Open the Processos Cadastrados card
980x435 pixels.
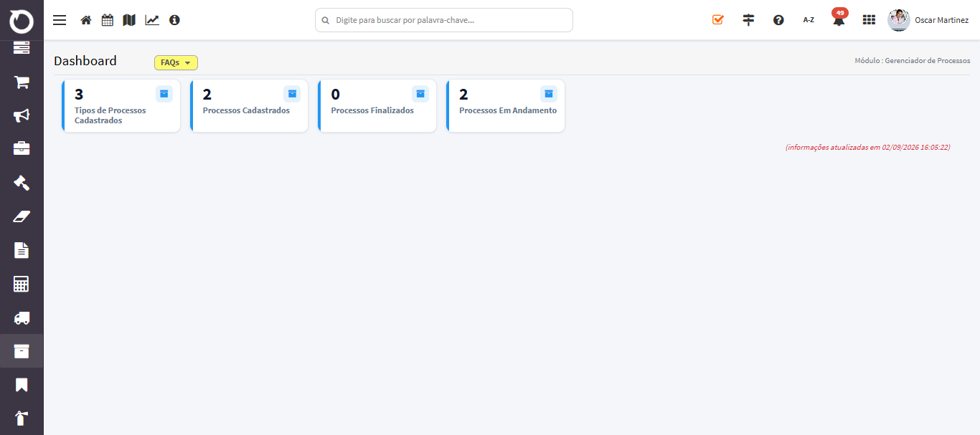coord(249,106)
